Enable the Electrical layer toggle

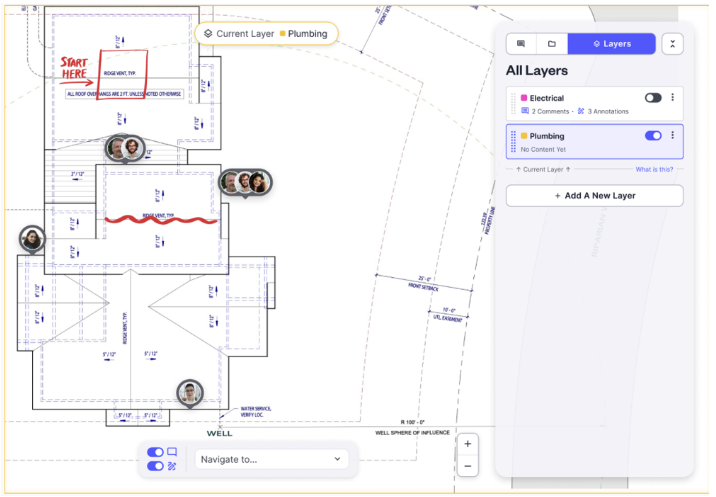coord(653,98)
